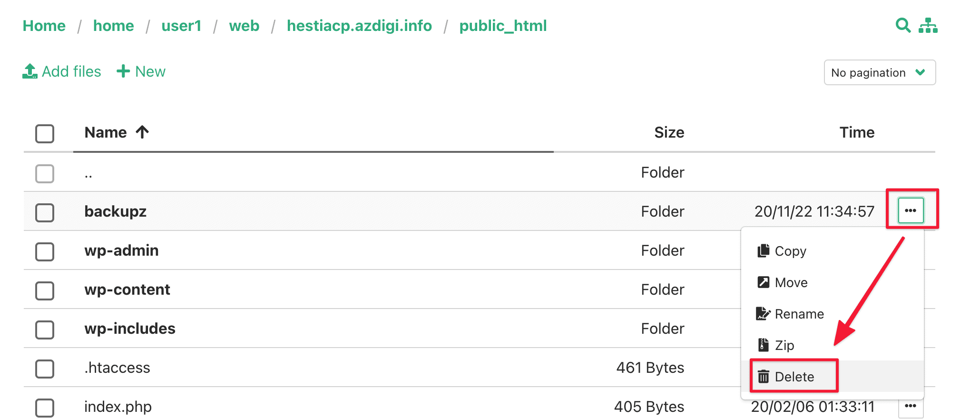Click the New plus icon
This screenshot has width=980, height=419.
(123, 71)
